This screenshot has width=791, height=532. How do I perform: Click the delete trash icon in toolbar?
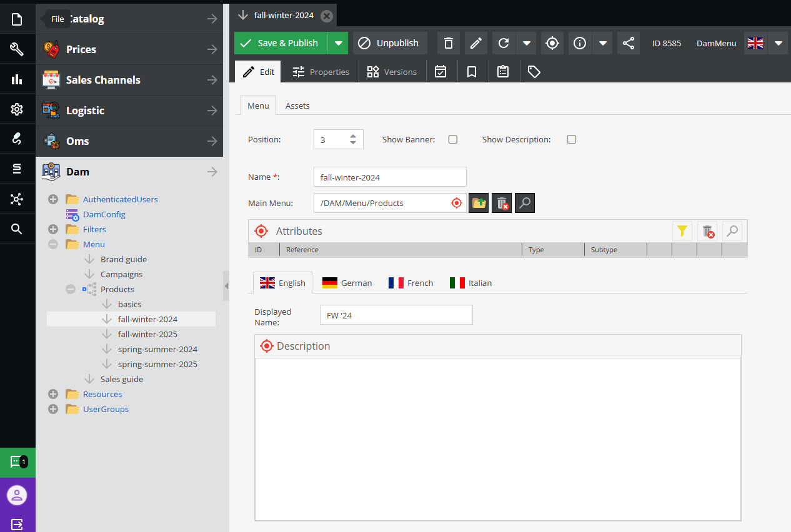[x=449, y=43]
